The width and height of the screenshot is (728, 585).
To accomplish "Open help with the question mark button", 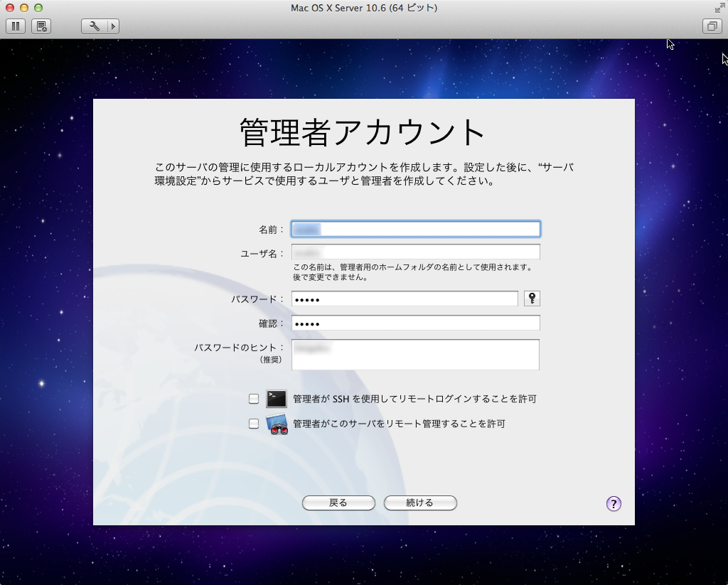I will click(x=614, y=504).
